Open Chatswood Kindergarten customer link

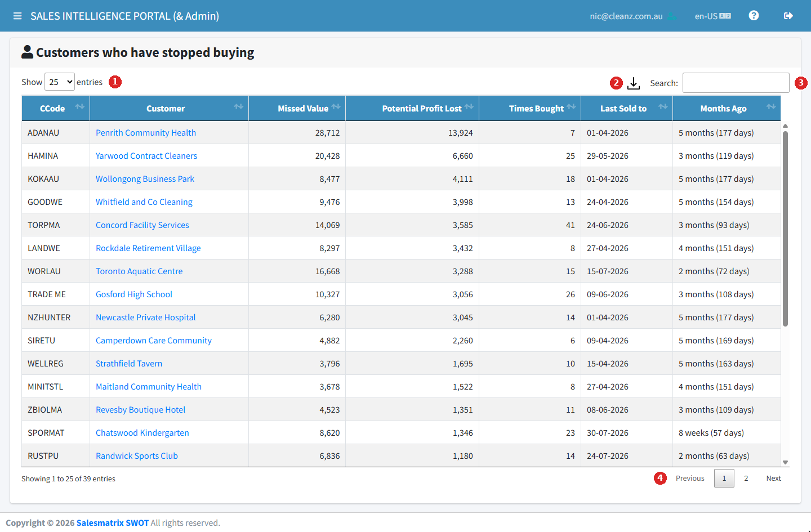click(142, 433)
